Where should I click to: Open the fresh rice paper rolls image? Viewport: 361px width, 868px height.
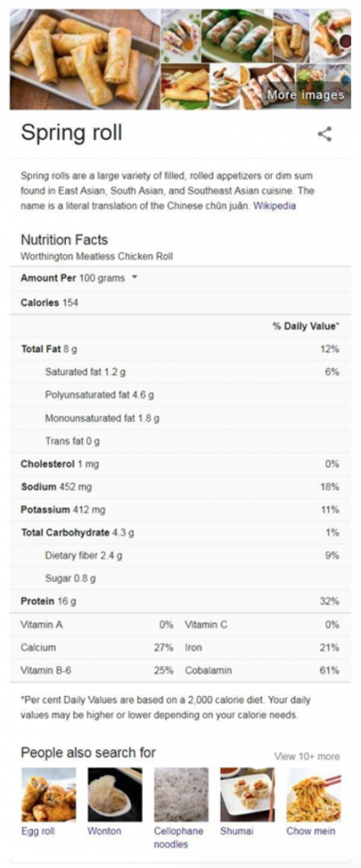[236, 35]
